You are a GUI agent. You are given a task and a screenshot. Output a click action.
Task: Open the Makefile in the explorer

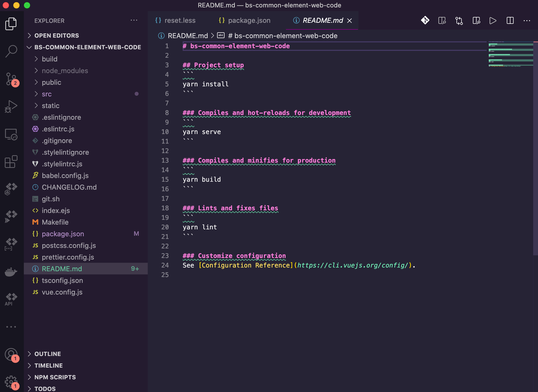[86, 222]
